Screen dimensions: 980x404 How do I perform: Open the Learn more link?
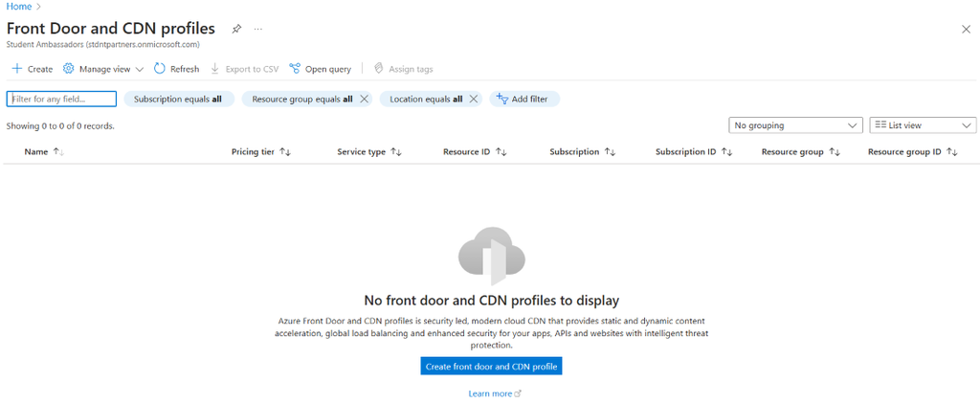point(495,394)
